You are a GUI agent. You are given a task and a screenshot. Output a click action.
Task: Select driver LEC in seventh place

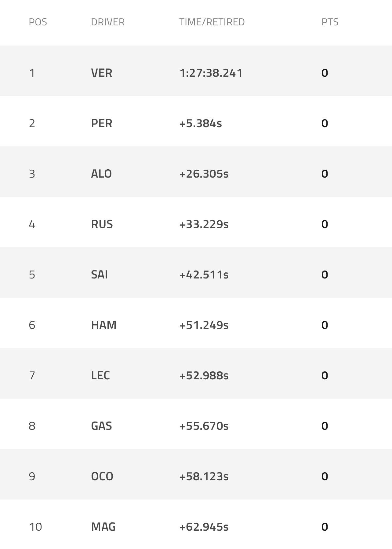click(100, 375)
